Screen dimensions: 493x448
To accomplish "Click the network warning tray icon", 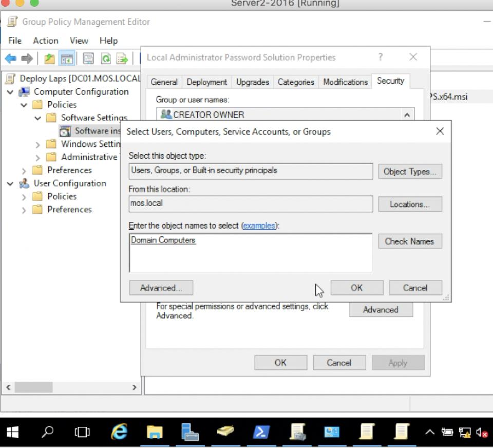I will click(465, 433).
